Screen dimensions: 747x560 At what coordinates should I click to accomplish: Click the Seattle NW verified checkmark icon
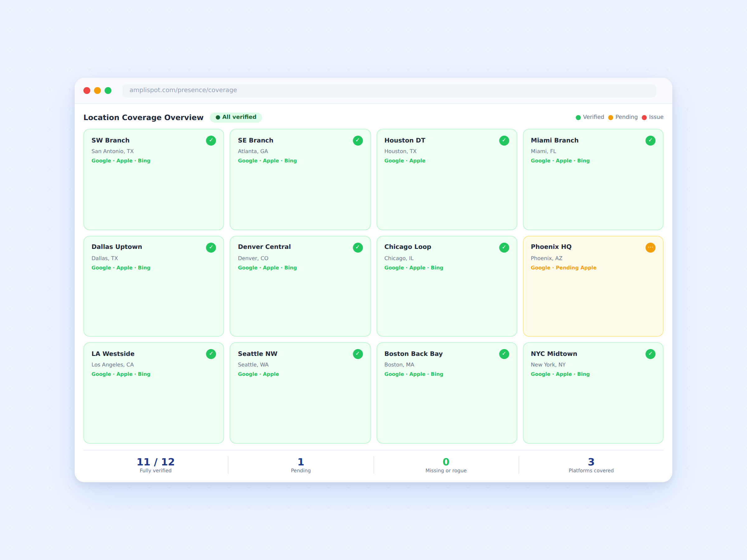pyautogui.click(x=358, y=354)
